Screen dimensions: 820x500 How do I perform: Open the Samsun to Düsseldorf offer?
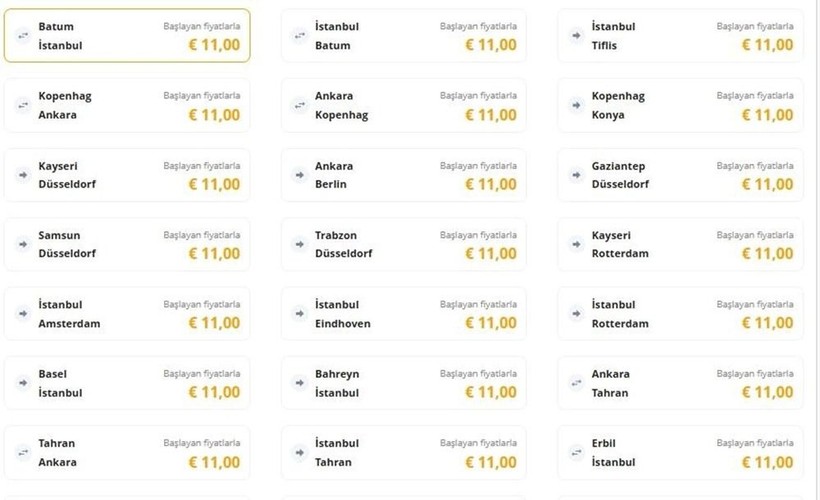[127, 244]
